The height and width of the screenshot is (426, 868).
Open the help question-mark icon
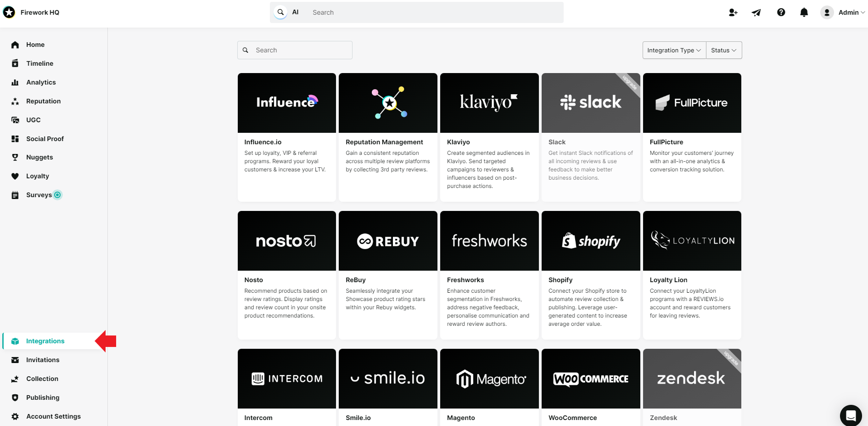tap(781, 12)
